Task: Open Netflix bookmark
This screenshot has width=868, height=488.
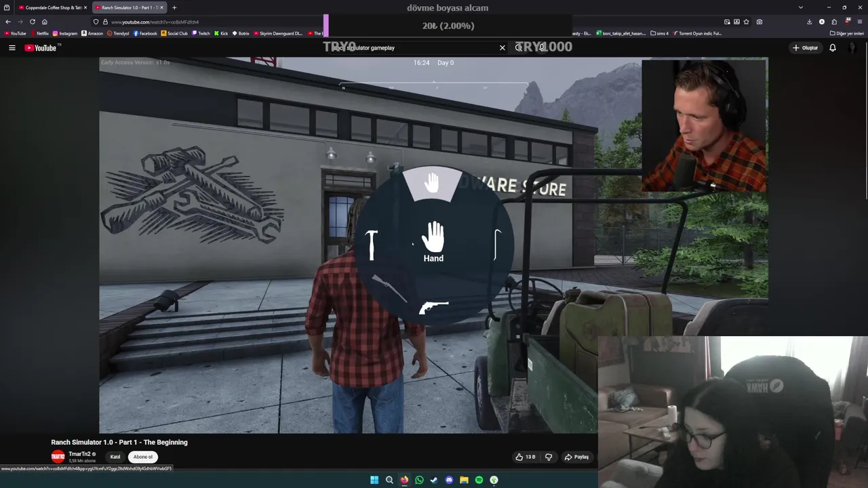Action: [x=39, y=33]
